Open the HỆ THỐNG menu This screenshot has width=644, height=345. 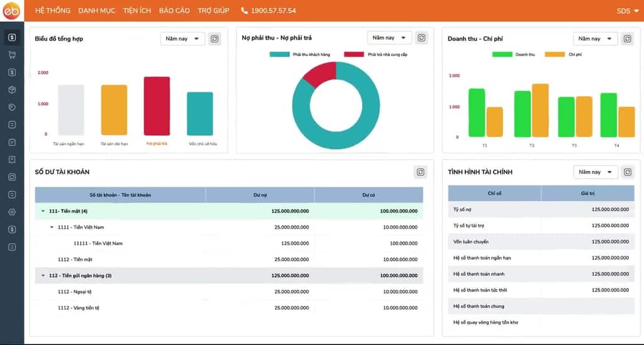53,11
